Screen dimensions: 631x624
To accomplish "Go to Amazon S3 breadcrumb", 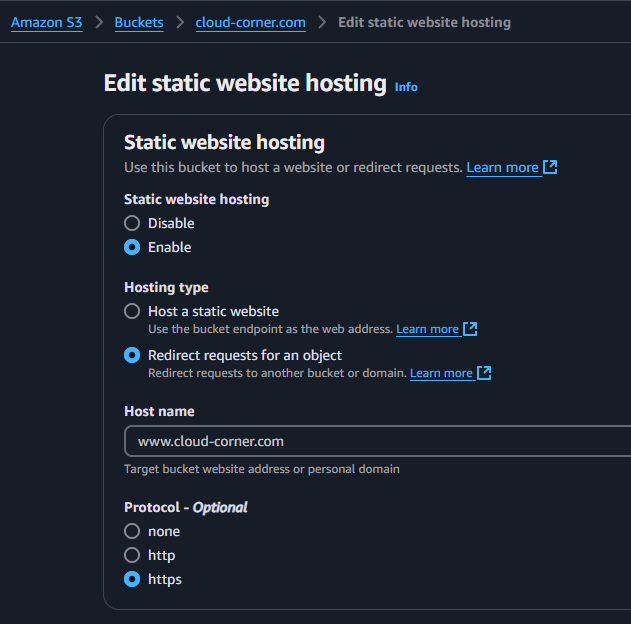I will (x=47, y=23).
